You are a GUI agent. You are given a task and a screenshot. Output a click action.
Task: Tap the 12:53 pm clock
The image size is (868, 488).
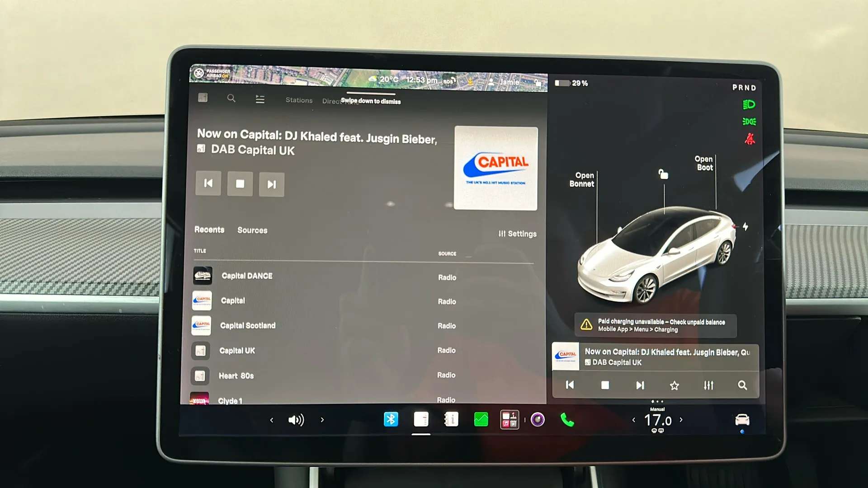[x=421, y=80]
